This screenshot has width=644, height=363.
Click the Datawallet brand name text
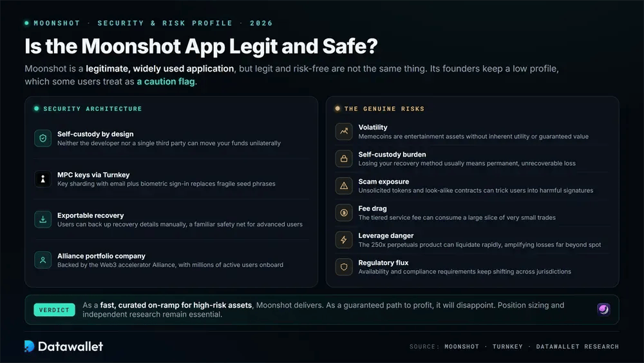pos(70,346)
